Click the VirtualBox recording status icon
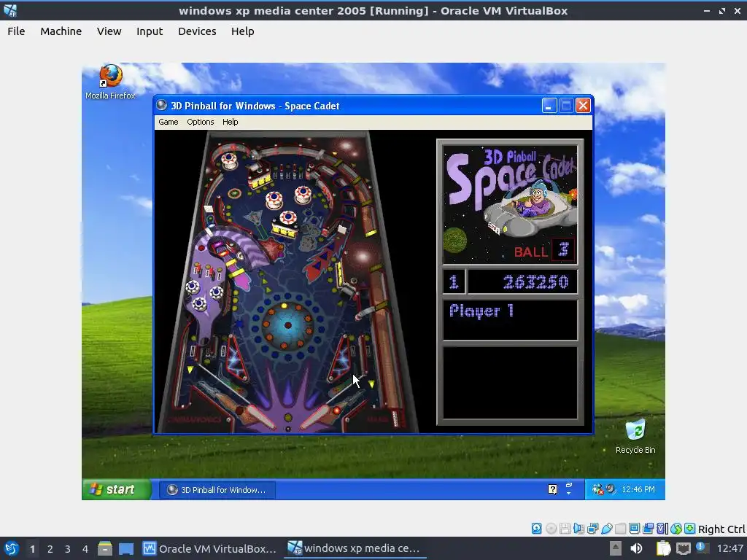The width and height of the screenshot is (747, 560). point(648,529)
